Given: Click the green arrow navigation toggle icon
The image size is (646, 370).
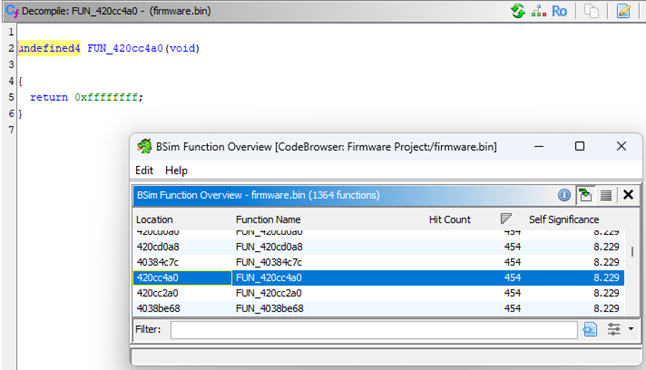Looking at the screenshot, I should pyautogui.click(x=585, y=195).
